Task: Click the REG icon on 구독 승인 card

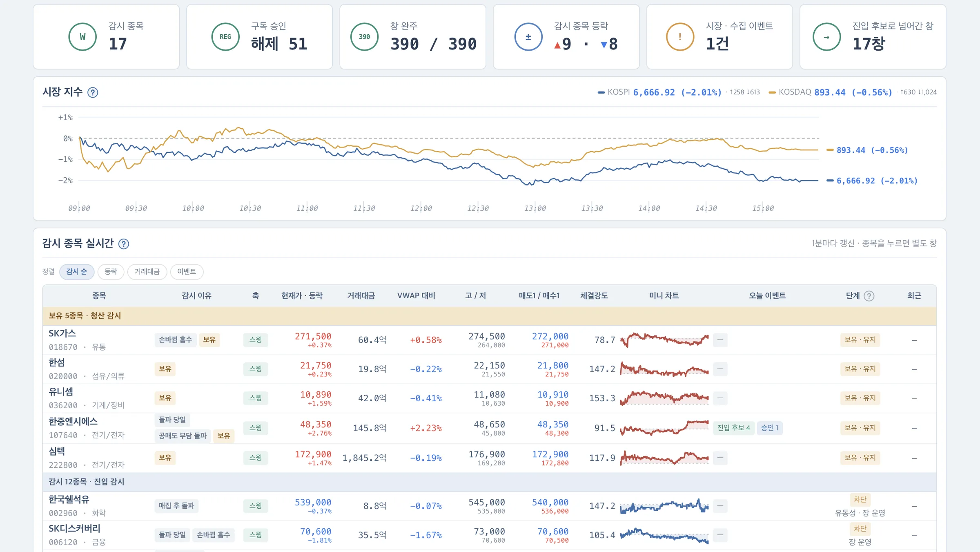Action: 225,37
